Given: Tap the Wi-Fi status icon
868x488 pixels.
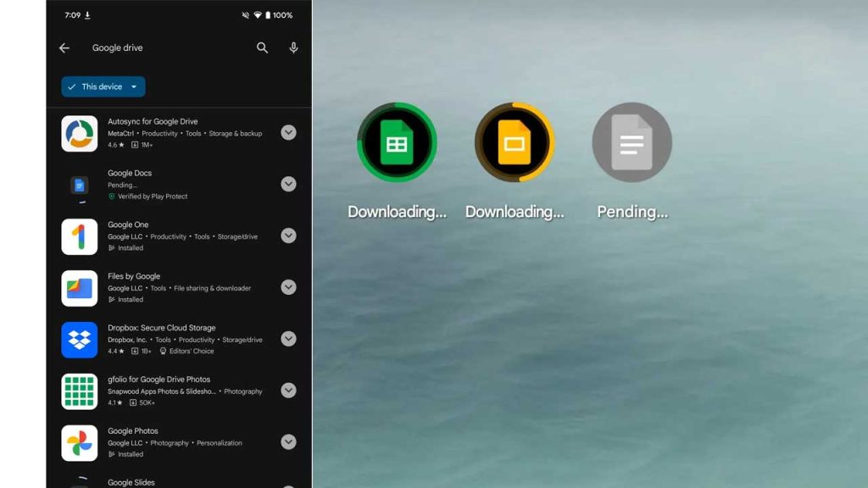Looking at the screenshot, I should click(x=258, y=15).
